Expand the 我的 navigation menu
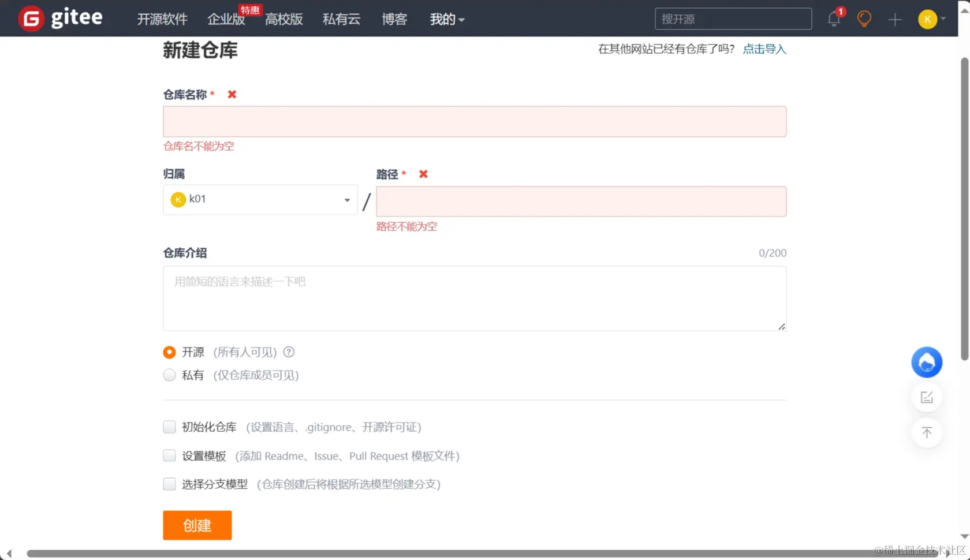Screen dimensions: 970x560 pos(446,19)
